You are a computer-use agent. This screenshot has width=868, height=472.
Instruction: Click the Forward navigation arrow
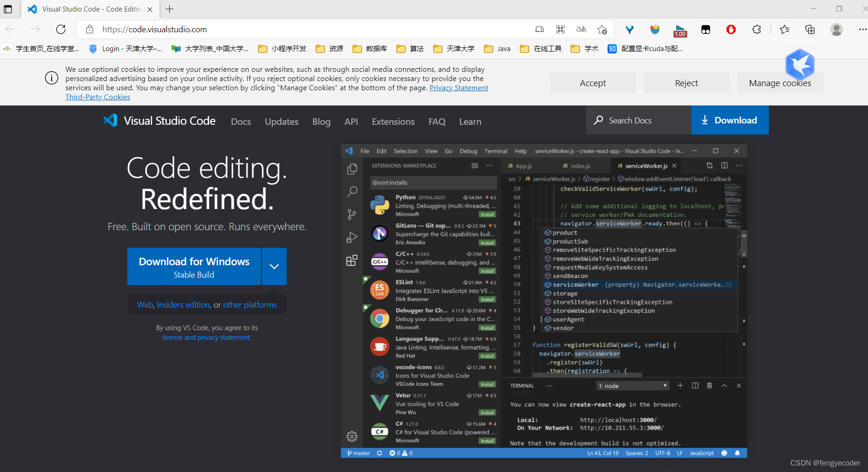click(x=35, y=29)
